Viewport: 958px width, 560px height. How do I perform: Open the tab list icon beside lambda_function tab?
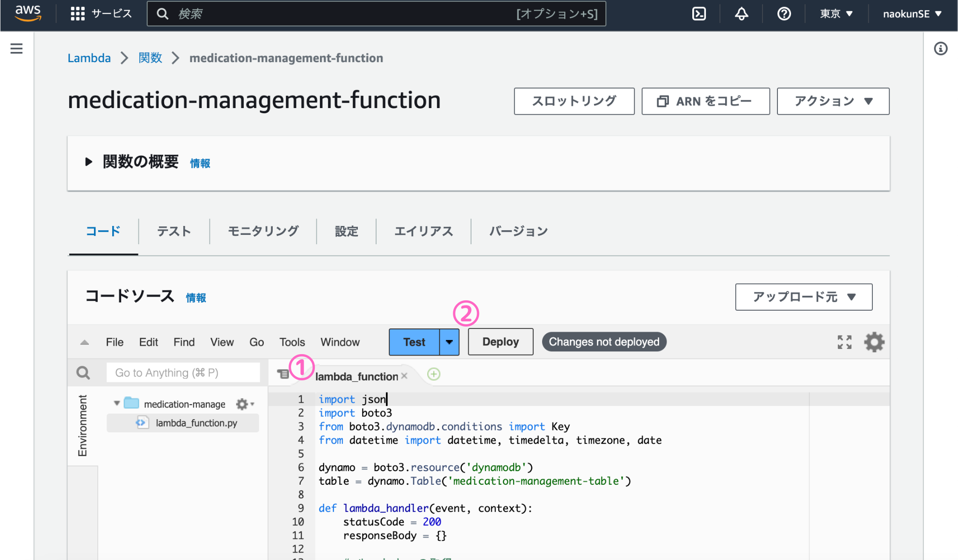click(x=283, y=373)
